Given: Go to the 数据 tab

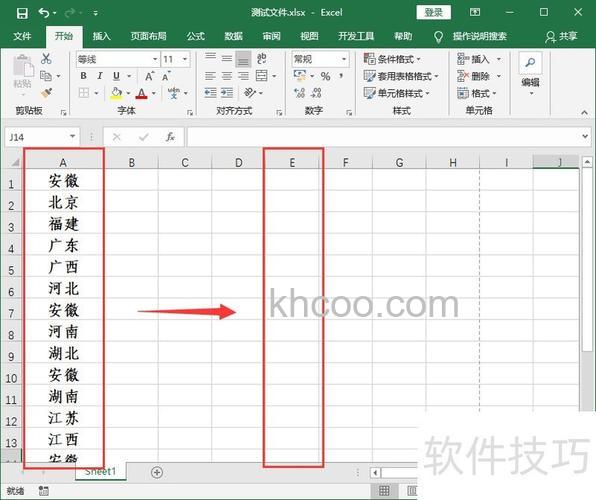Looking at the screenshot, I should (x=233, y=36).
